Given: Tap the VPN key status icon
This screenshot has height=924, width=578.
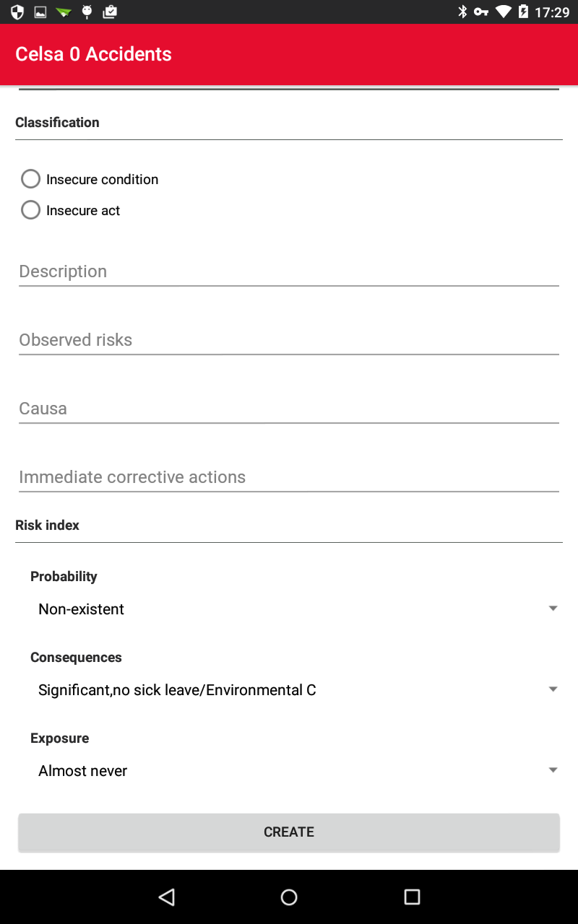Looking at the screenshot, I should (481, 12).
